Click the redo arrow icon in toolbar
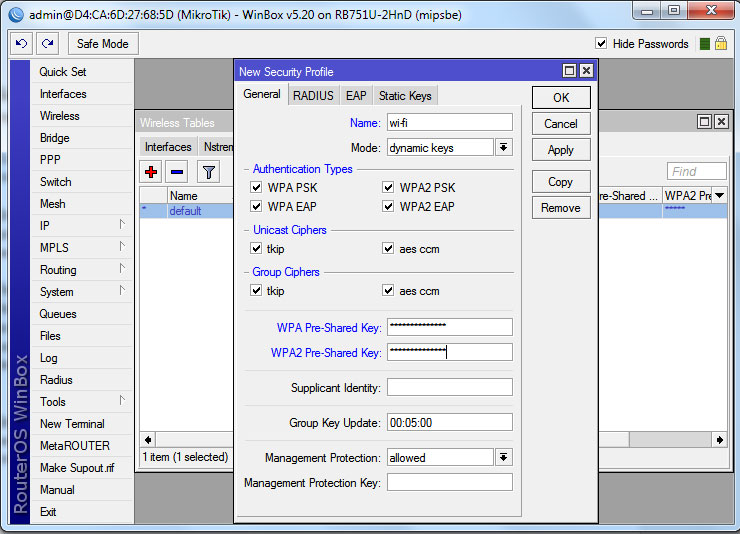 [x=47, y=44]
